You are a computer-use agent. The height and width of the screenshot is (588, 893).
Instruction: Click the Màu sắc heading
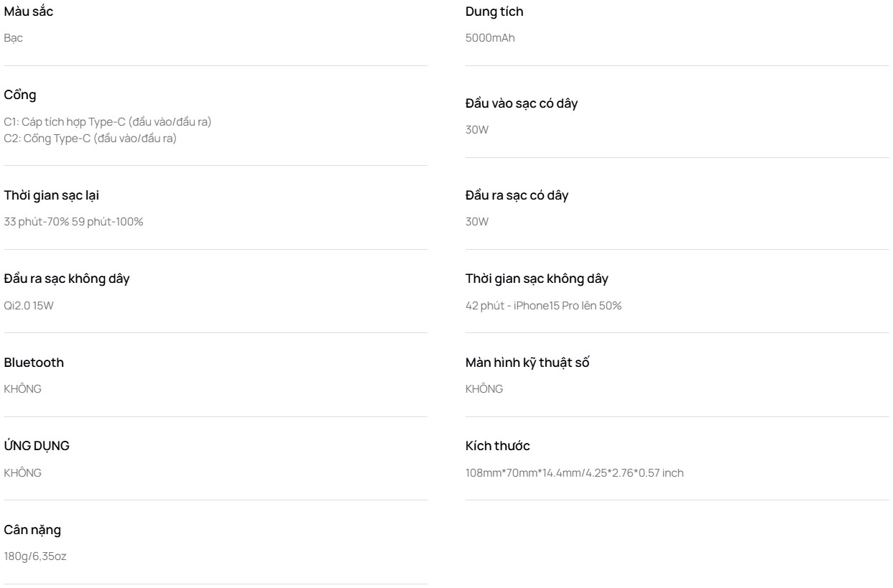29,11
